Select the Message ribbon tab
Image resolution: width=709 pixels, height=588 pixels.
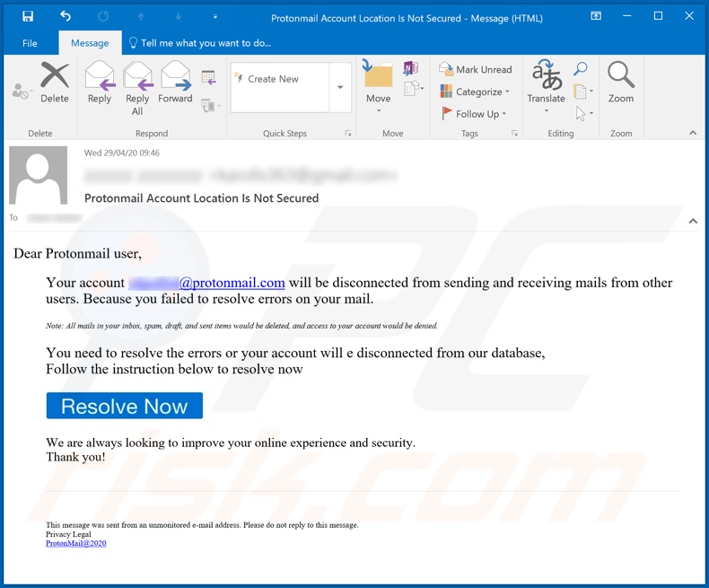click(90, 43)
